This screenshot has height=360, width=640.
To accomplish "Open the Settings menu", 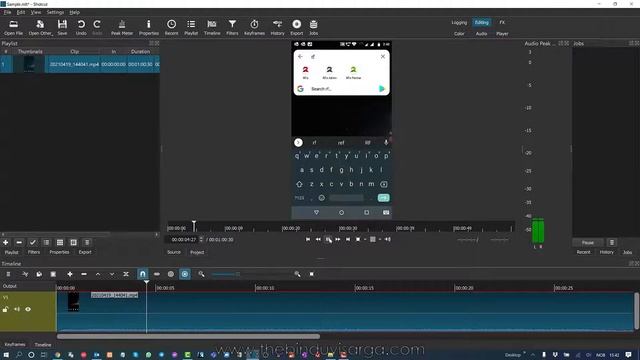I will pos(55,12).
